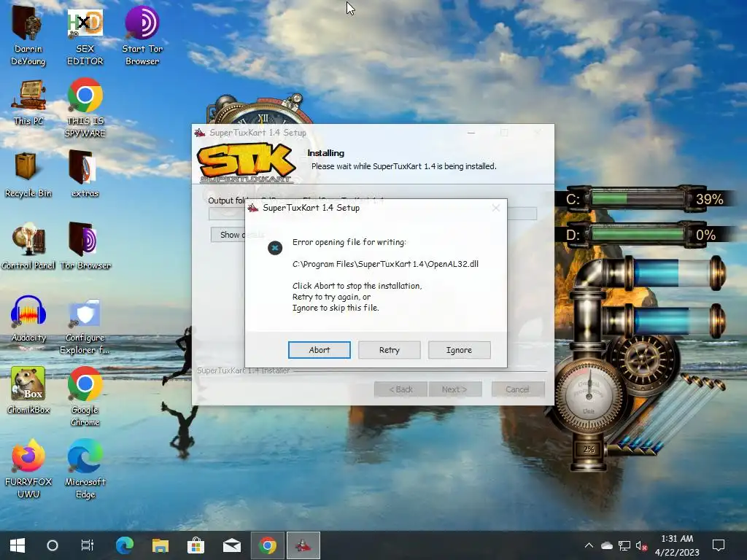Open Control Panel desktop icon
747x560 pixels.
click(x=28, y=246)
